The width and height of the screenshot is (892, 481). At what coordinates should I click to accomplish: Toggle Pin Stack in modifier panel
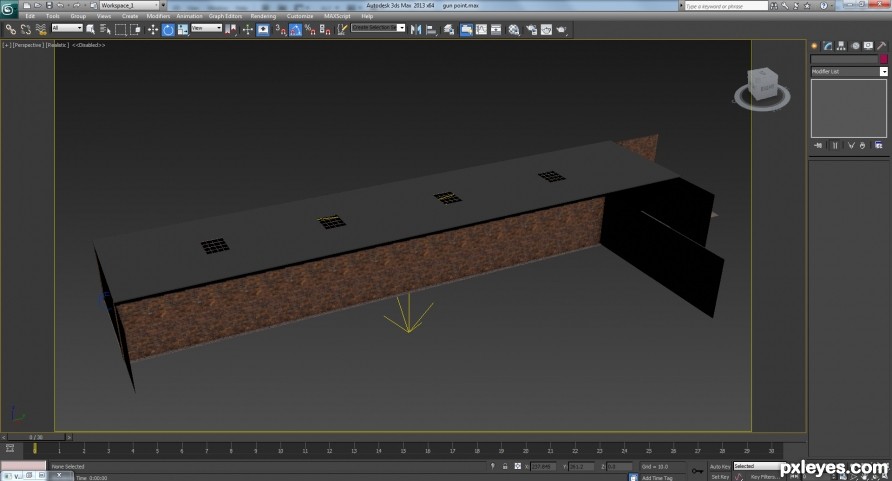pyautogui.click(x=817, y=146)
